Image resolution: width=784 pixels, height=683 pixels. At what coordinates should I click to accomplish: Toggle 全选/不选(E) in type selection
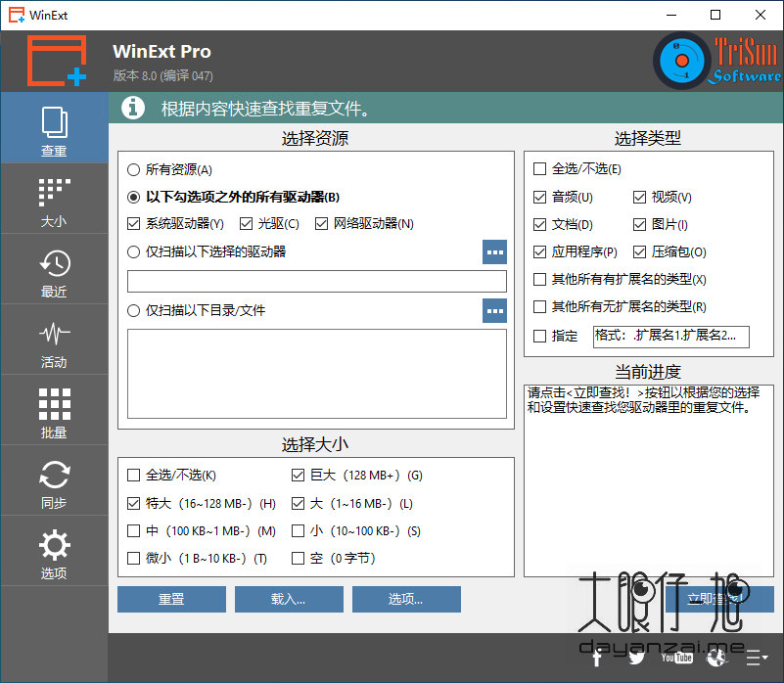[577, 169]
